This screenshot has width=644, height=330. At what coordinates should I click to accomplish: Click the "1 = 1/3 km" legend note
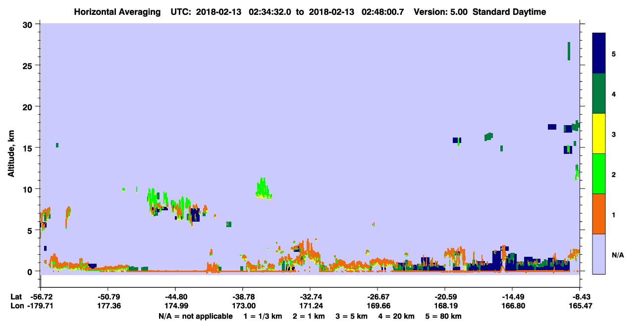pyautogui.click(x=263, y=316)
